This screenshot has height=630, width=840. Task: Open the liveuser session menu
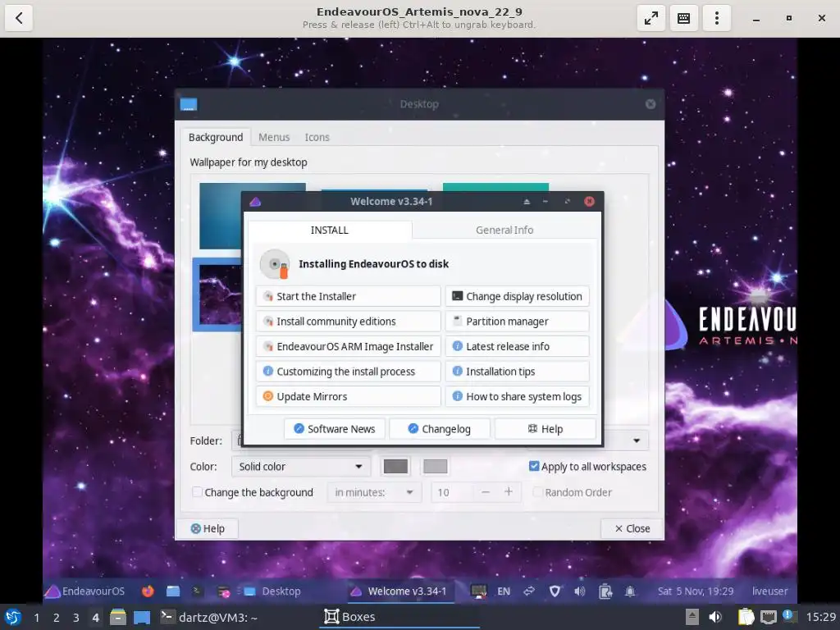pyautogui.click(x=769, y=591)
